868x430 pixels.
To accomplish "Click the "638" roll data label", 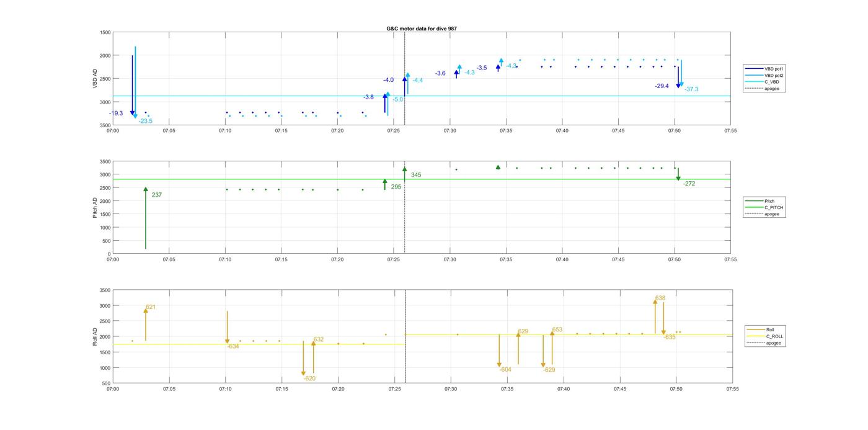I will (x=660, y=298).
